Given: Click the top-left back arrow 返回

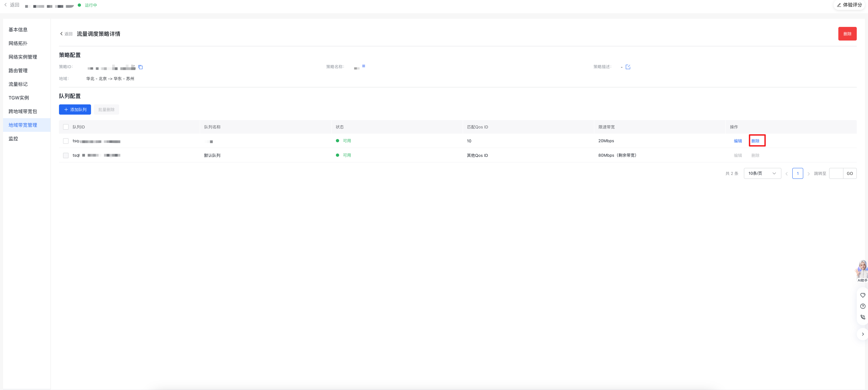Looking at the screenshot, I should coord(12,5).
